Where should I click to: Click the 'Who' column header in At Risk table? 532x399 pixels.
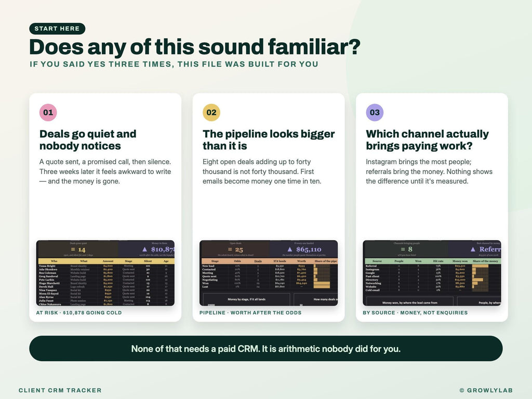point(54,261)
